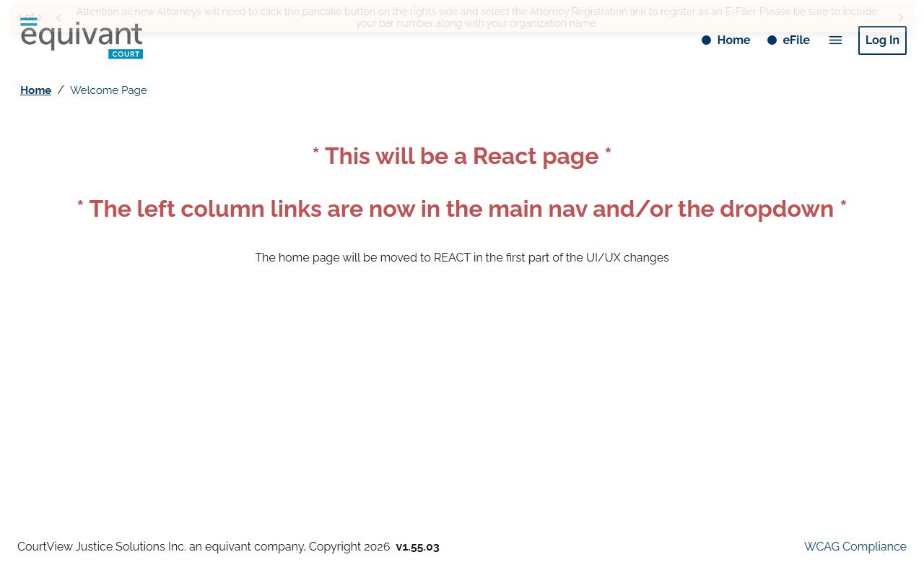This screenshot has height=578, width=924.
Task: Click the Log In button
Action: click(882, 40)
